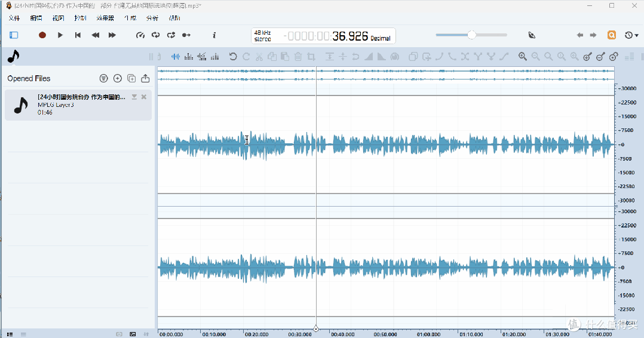Screen dimensions: 644x338
Task: Go back using the left arrow icon
Action: 580,35
